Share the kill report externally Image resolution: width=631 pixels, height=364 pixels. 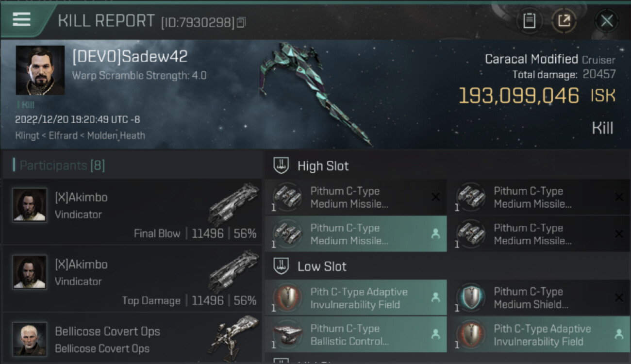pos(564,20)
